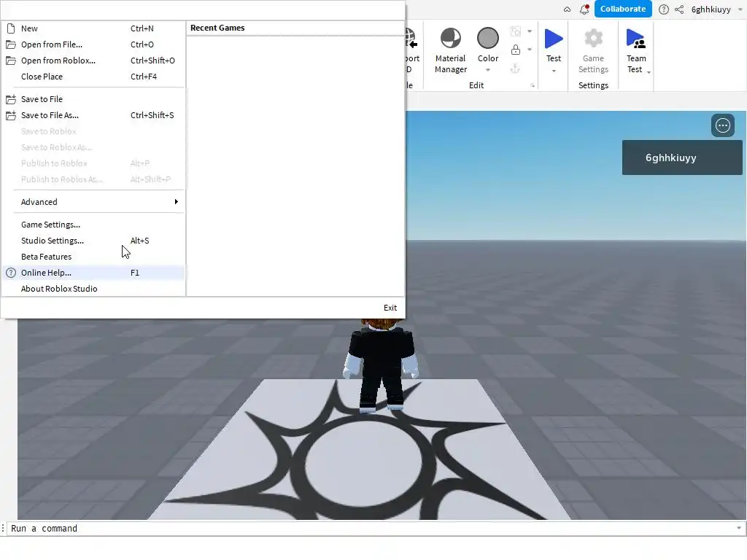The width and height of the screenshot is (747, 560).
Task: Open the Edit group dialog launcher
Action: [533, 86]
